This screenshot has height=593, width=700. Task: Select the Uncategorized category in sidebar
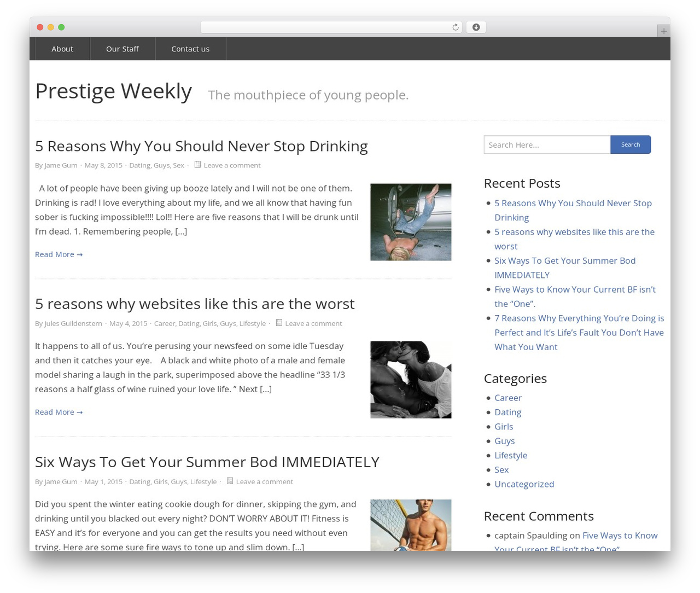[524, 484]
